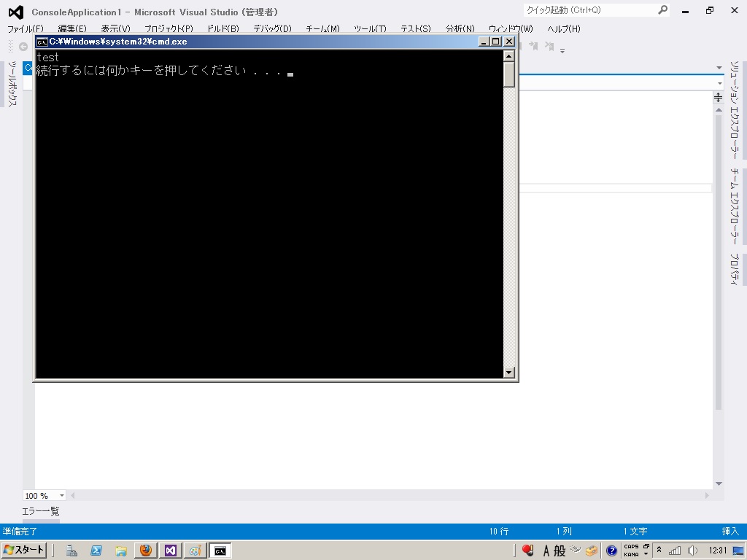Click the cmd window scroll down arrow
Screen dimensions: 747x560
(508, 373)
